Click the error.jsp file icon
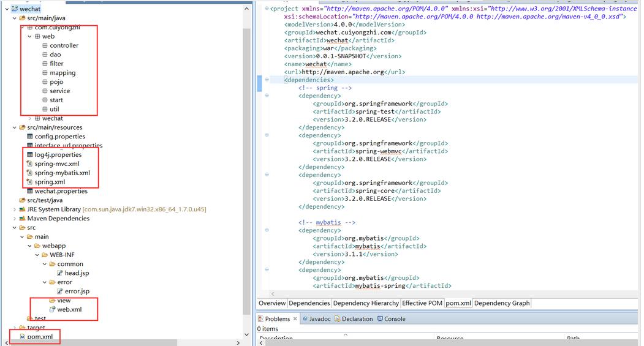The height and width of the screenshot is (346, 644). point(60,291)
